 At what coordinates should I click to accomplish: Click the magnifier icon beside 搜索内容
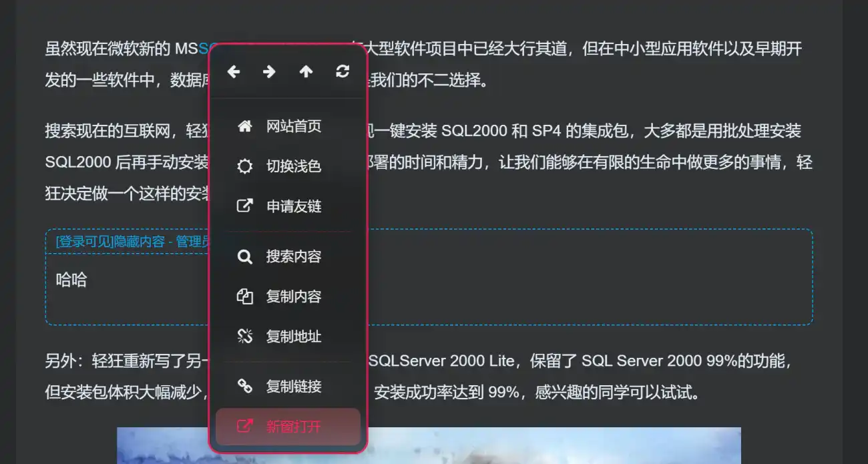click(245, 256)
